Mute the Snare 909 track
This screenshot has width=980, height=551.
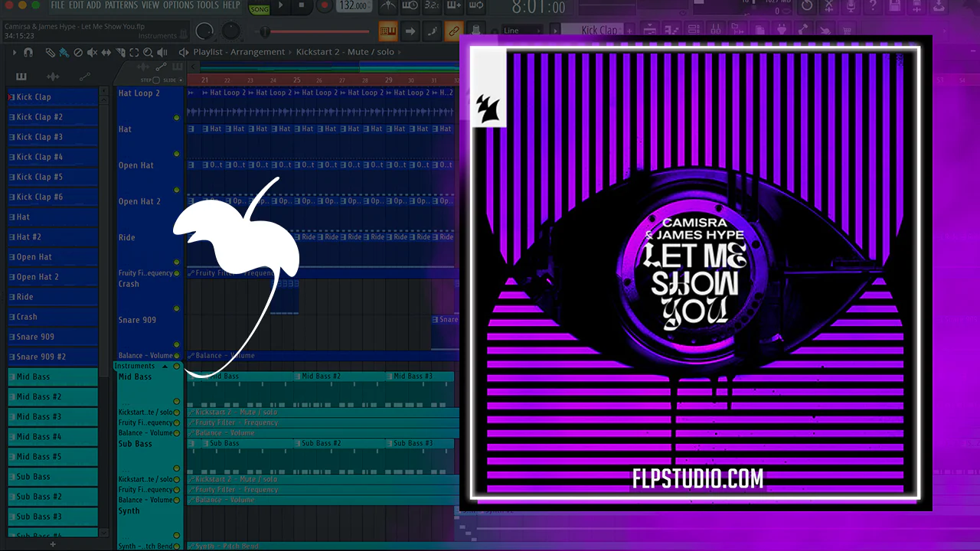pyautogui.click(x=177, y=344)
